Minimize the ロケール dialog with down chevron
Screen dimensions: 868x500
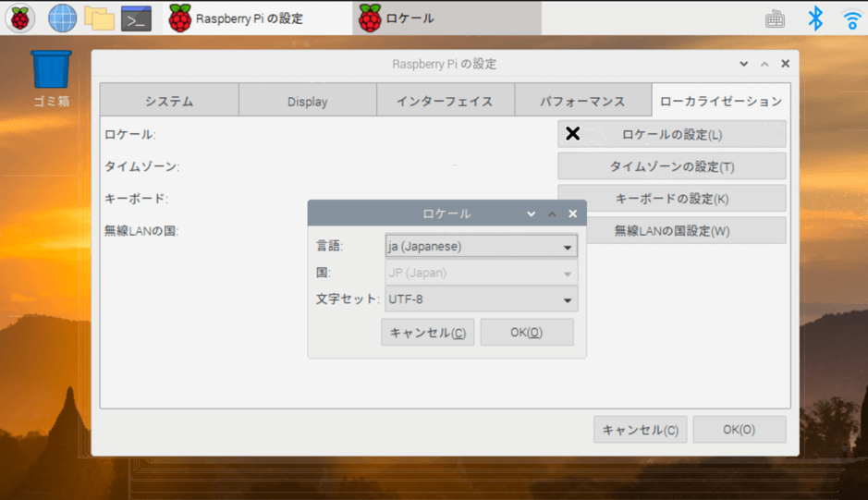[x=531, y=213]
